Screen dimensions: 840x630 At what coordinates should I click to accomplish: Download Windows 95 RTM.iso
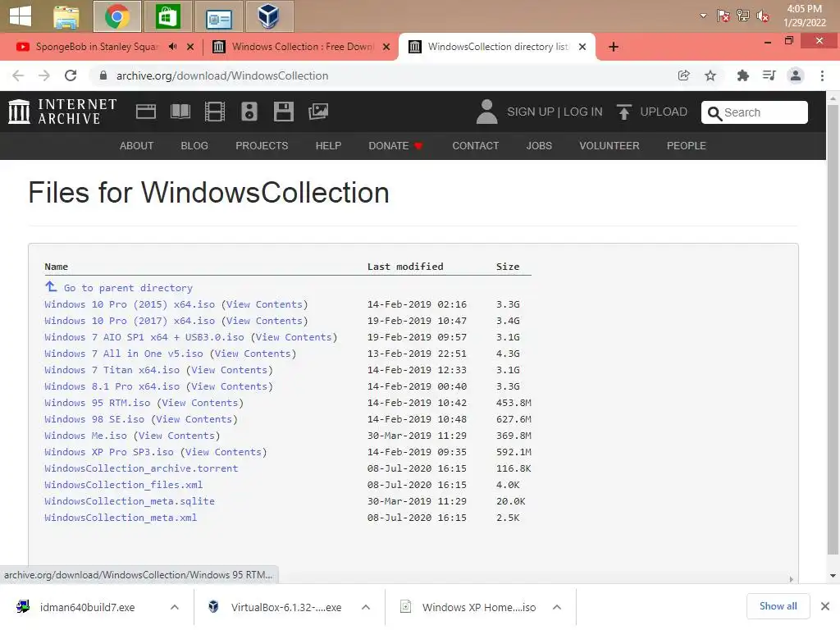tap(98, 403)
